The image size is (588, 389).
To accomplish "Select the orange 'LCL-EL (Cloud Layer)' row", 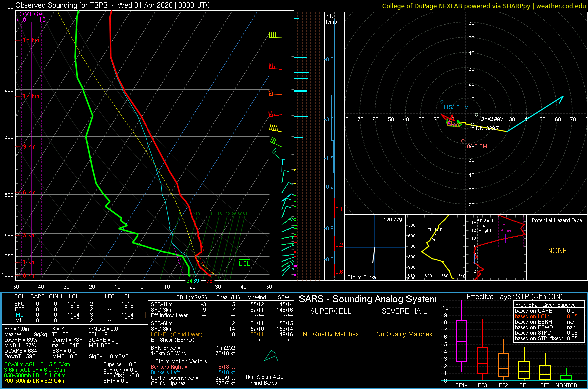I will coord(221,334).
